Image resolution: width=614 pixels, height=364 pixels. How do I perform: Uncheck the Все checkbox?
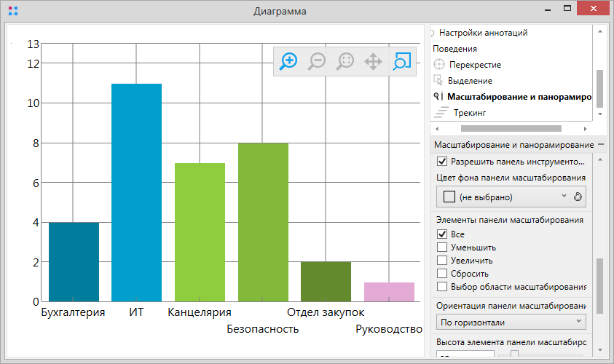[x=441, y=234]
